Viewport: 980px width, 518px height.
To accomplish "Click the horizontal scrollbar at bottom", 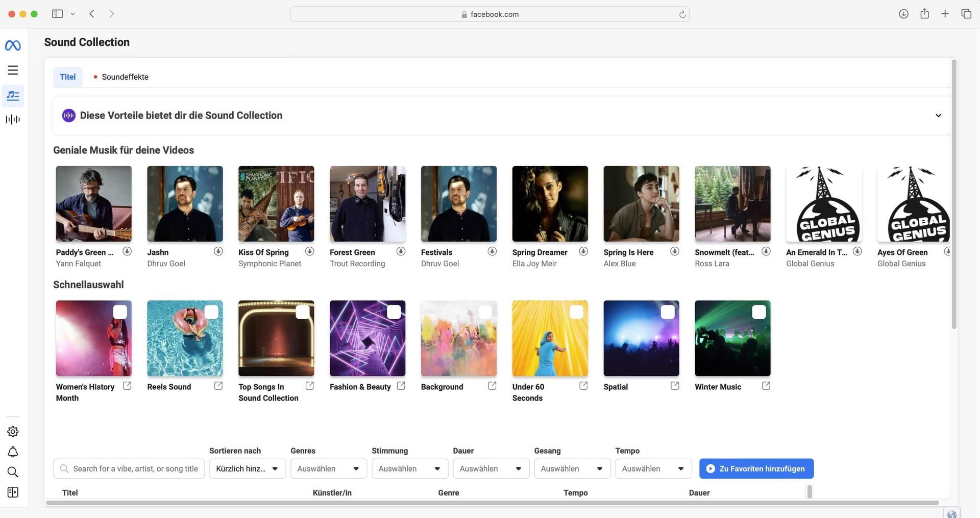I will 492,503.
